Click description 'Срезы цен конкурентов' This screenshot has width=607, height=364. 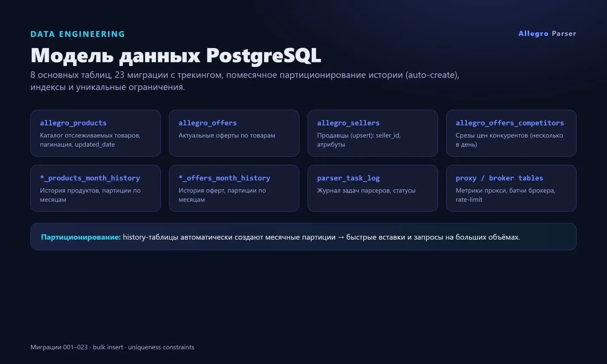coord(491,136)
